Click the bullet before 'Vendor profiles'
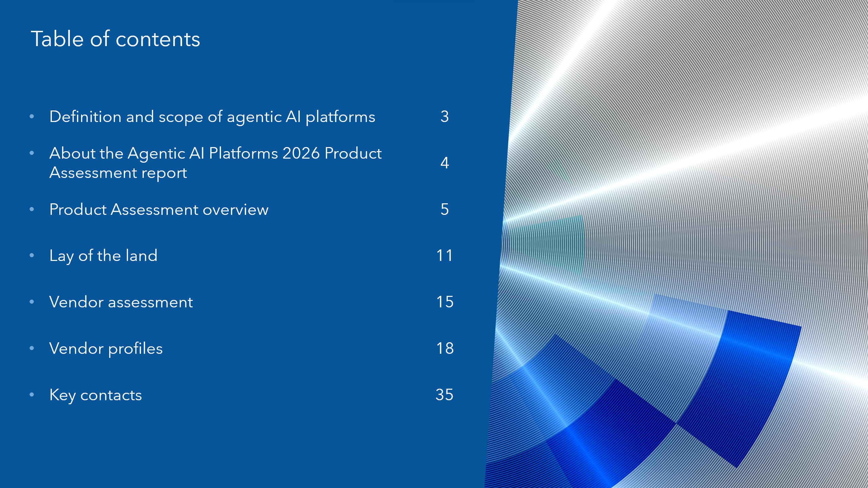The width and height of the screenshot is (868, 488). pyautogui.click(x=32, y=348)
